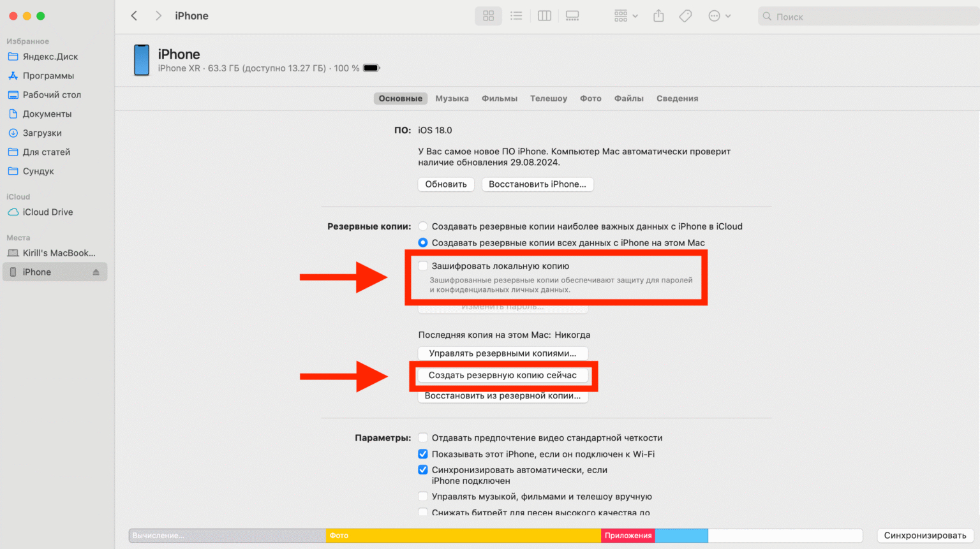Enable Зашифровать локальную копию checkbox
This screenshot has height=549, width=980.
pyautogui.click(x=423, y=266)
